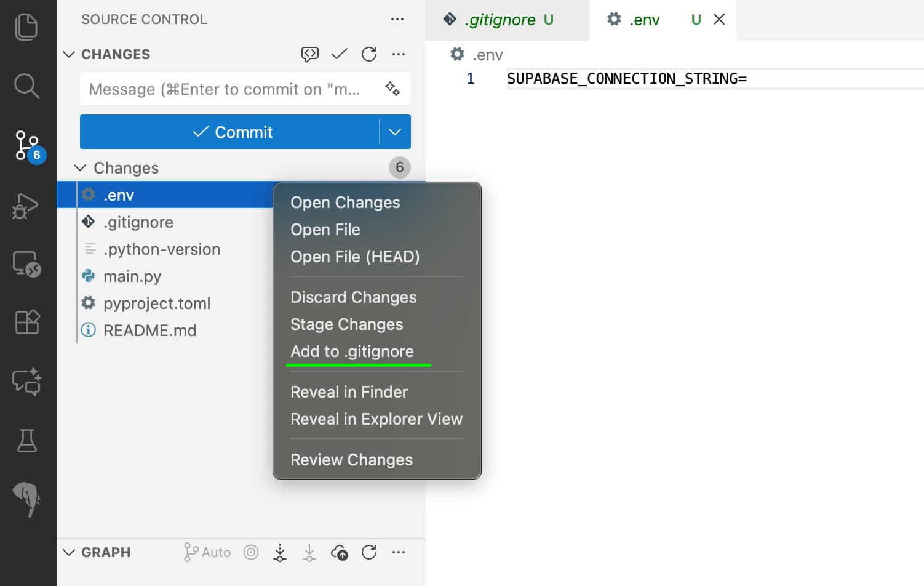The height and width of the screenshot is (586, 924).
Task: Collapse the GRAPH section
Action: pyautogui.click(x=69, y=552)
